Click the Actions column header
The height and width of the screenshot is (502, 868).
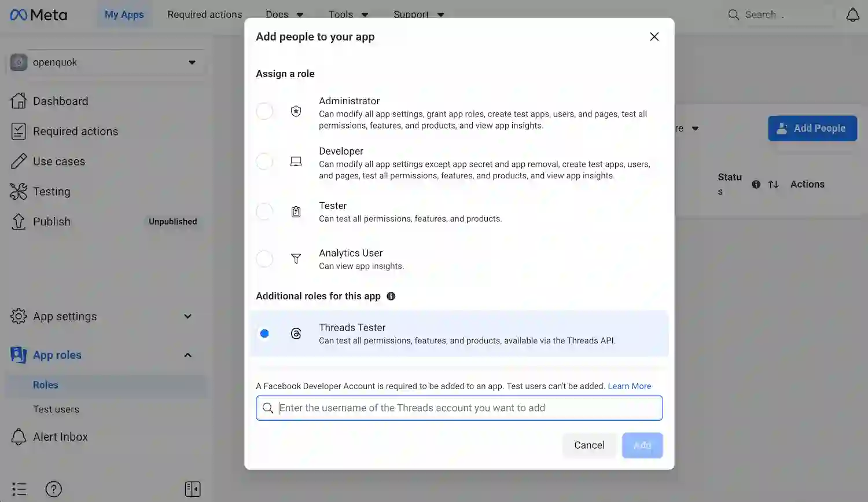[x=807, y=184]
